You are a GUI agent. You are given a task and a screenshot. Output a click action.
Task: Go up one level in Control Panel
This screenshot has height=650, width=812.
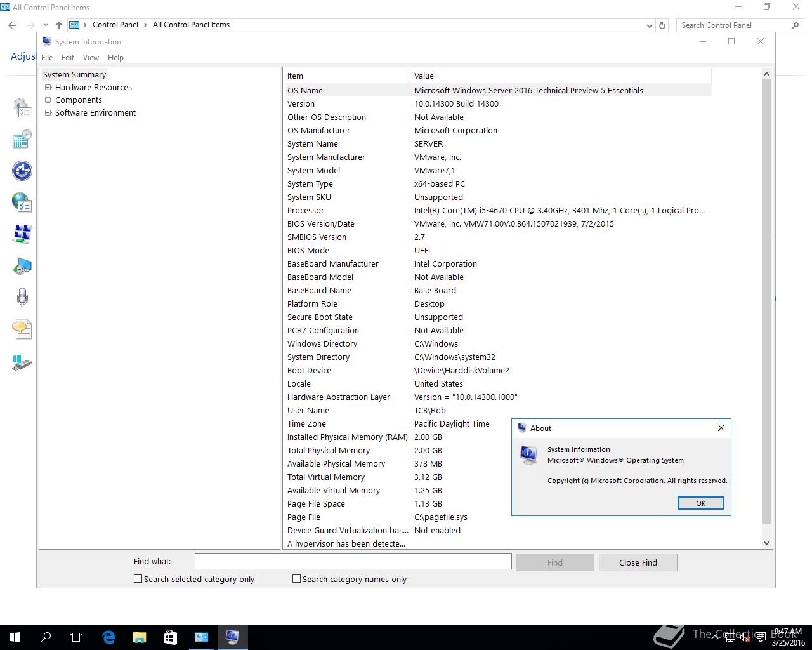(x=59, y=25)
